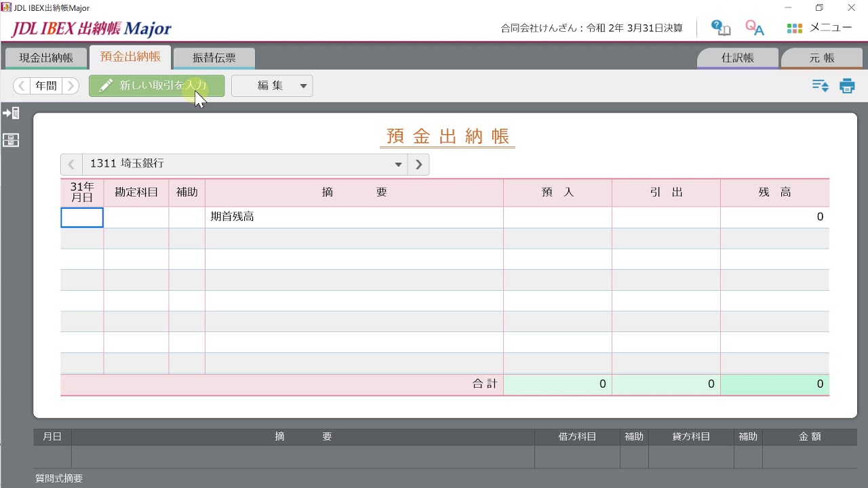Screen dimensions: 868x488
Task: Click the company name 合同会社けんざん text
Action: [540, 28]
